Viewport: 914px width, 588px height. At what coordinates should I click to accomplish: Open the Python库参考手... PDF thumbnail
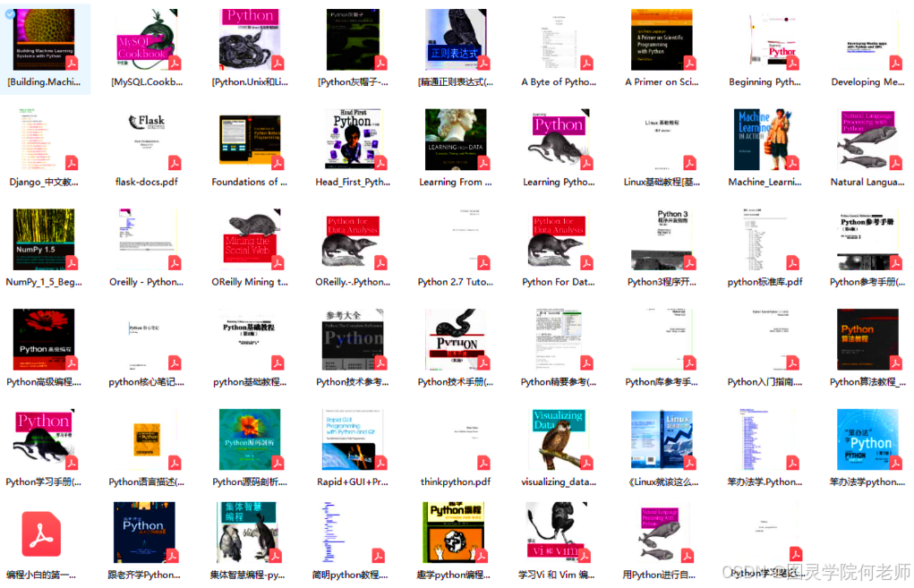(x=662, y=340)
